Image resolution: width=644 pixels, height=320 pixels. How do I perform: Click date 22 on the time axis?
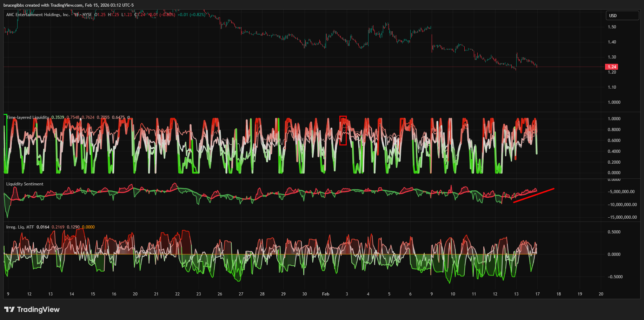pyautogui.click(x=177, y=294)
